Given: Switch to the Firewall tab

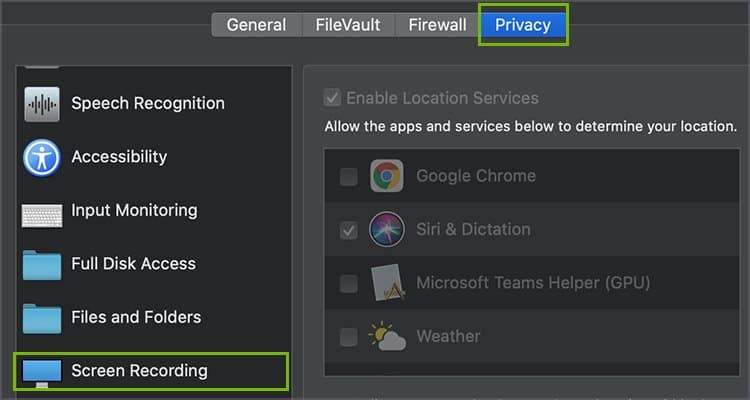Looking at the screenshot, I should point(437,25).
